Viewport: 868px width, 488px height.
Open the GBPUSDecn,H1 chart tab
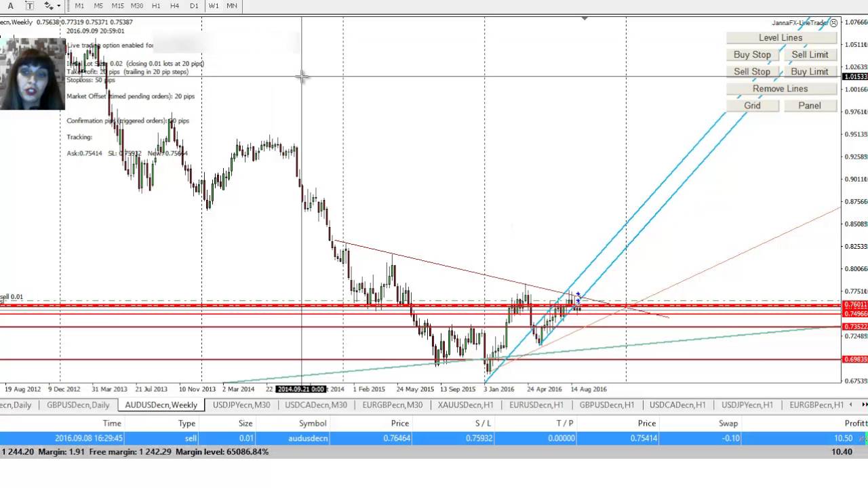(x=607, y=405)
